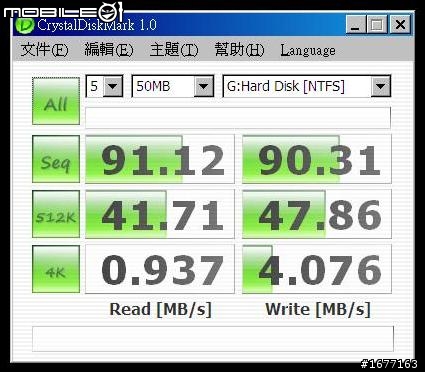Start the Seq benchmark test
The image size is (425, 372).
(56, 159)
